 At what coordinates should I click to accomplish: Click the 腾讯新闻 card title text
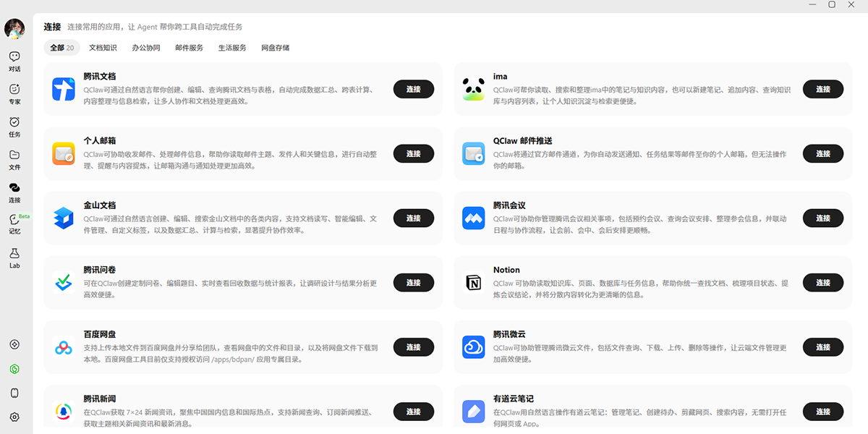click(100, 399)
